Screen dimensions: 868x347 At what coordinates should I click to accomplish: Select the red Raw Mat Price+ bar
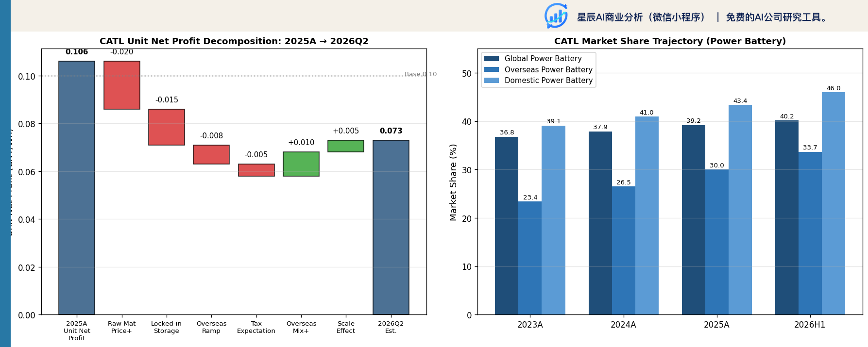pos(122,85)
